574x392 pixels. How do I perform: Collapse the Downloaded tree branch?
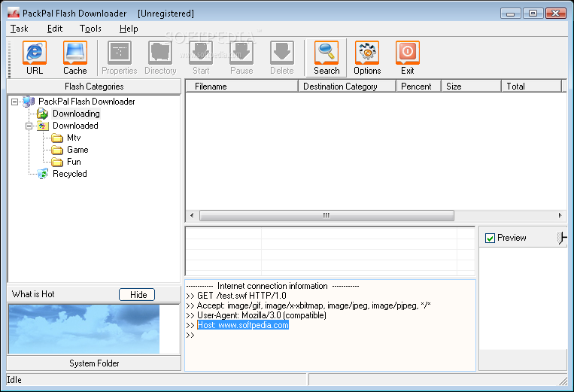tap(29, 126)
